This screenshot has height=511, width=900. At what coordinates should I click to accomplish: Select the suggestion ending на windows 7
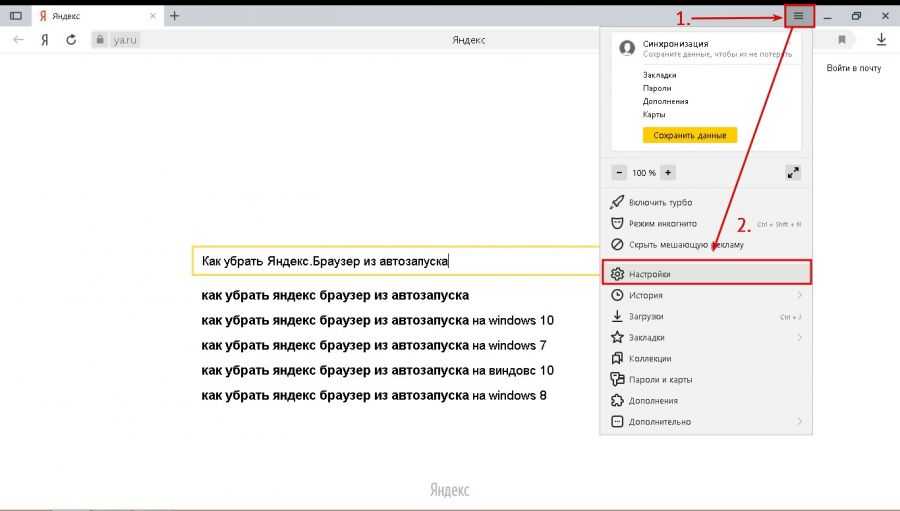(374, 346)
